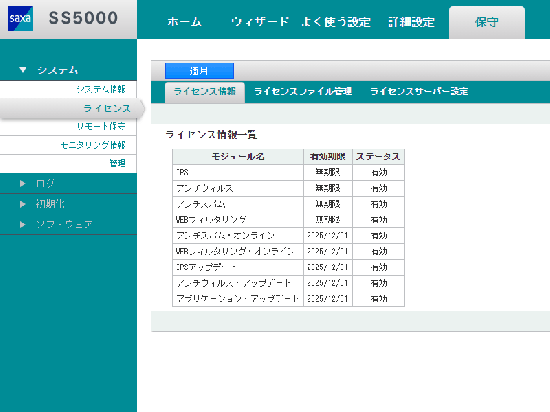Viewport: 550px width, 412px height.
Task: Expand the 初期化 sidebar section
Action: (x=68, y=204)
